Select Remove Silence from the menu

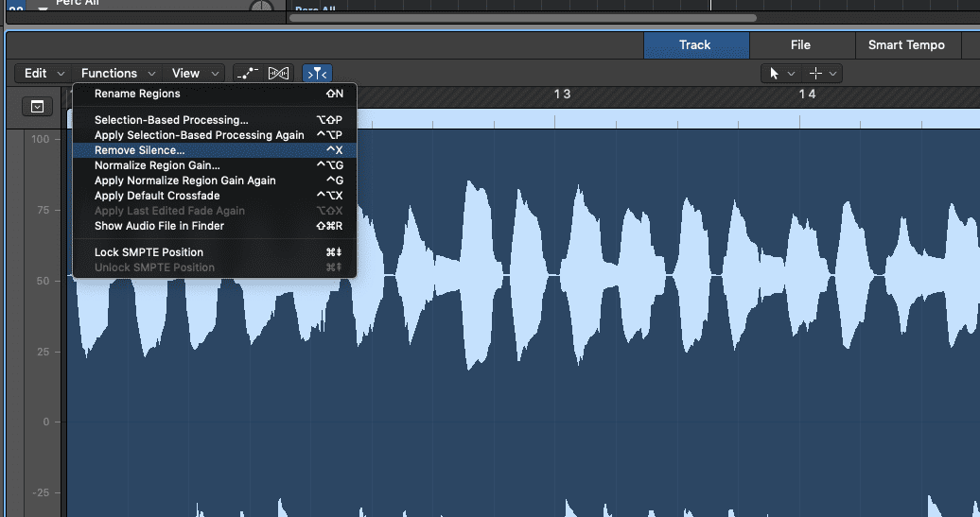[140, 150]
